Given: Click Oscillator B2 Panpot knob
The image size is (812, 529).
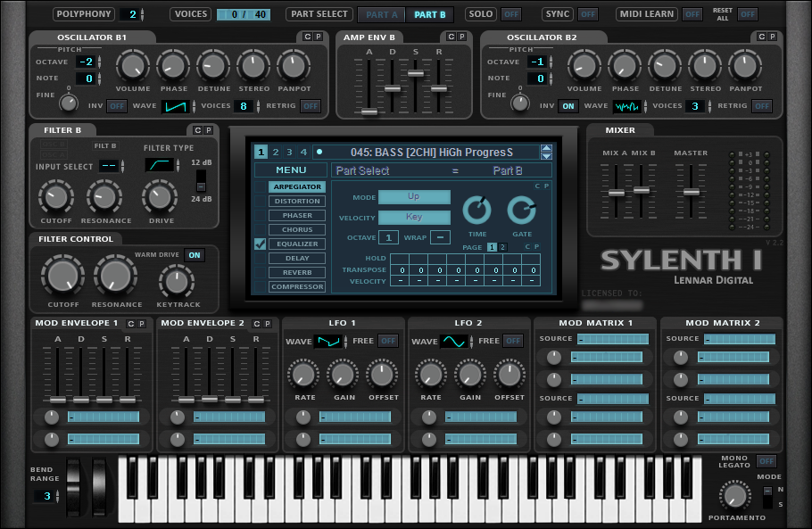Looking at the screenshot, I should pyautogui.click(x=745, y=67).
